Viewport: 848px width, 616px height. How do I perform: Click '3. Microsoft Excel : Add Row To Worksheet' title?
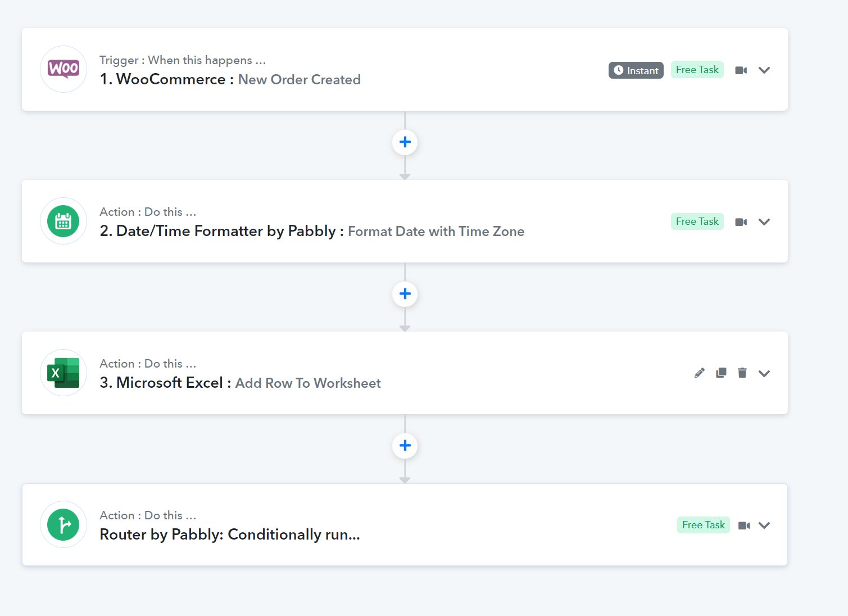pyautogui.click(x=241, y=383)
